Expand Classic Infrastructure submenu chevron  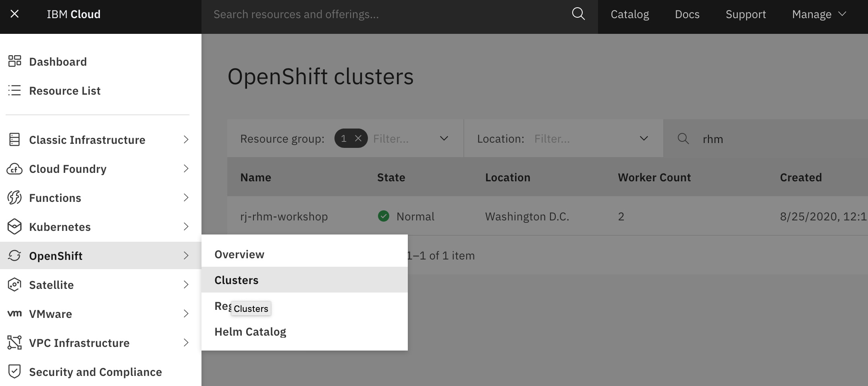[x=186, y=139]
